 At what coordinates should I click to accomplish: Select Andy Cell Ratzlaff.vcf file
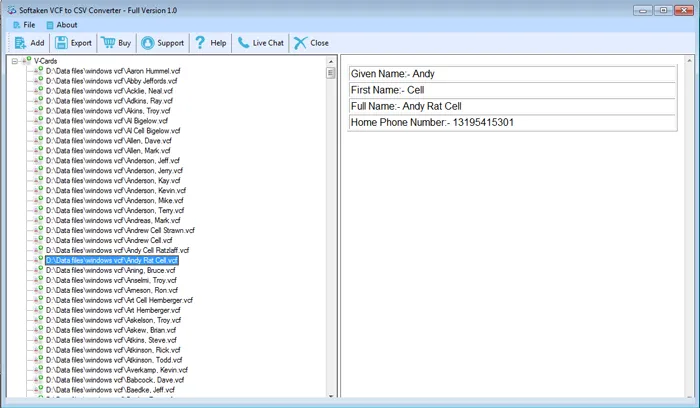[x=117, y=250]
